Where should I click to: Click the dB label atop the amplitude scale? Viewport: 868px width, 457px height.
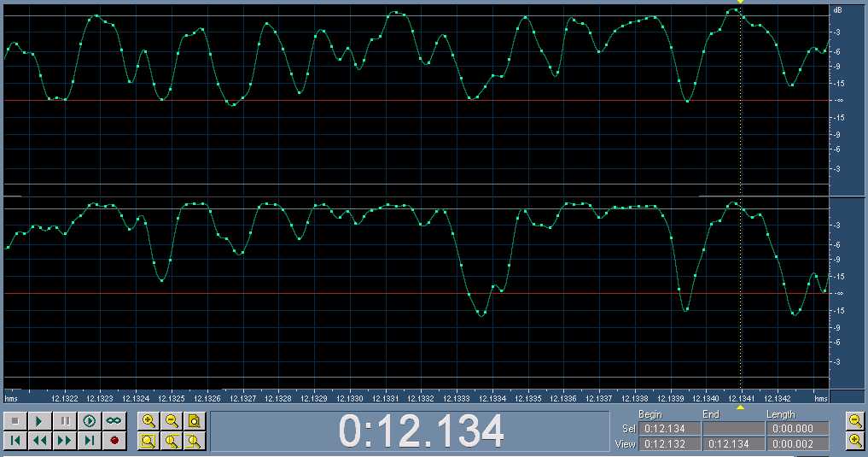coord(837,10)
